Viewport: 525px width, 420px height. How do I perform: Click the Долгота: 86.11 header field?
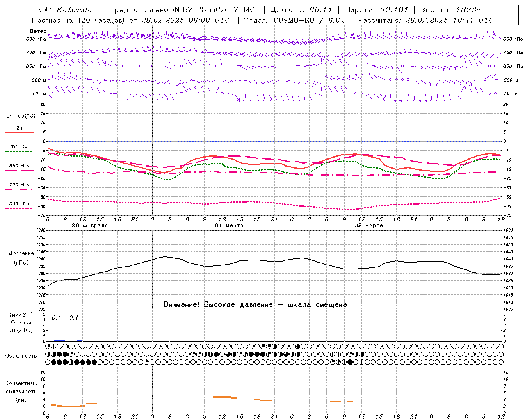point(301,10)
